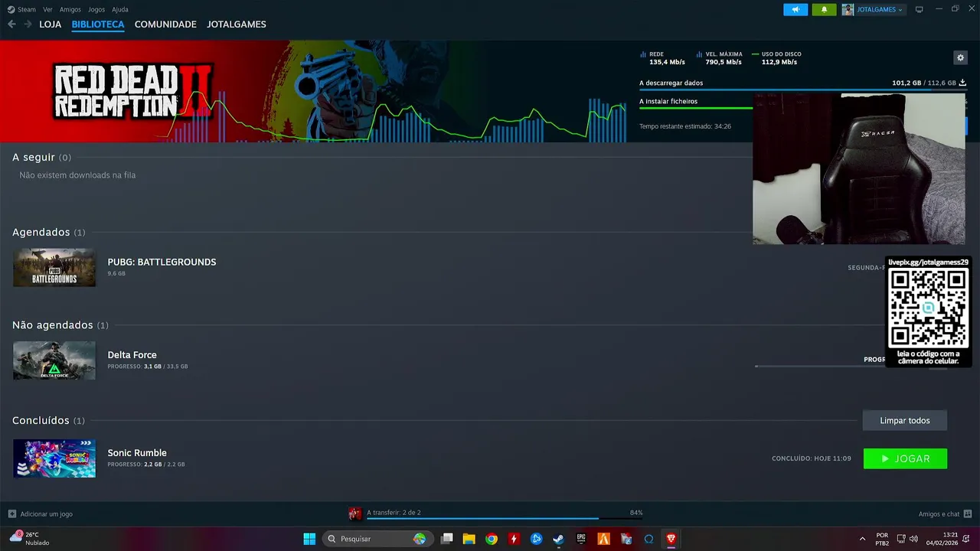Open Sonic Rumble thumbnail
This screenshot has height=551, width=980.
[54, 458]
